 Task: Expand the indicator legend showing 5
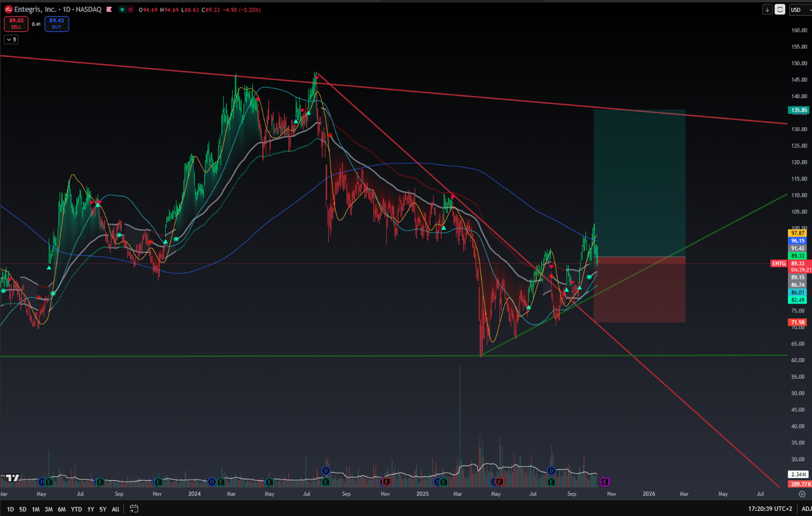click(x=11, y=39)
